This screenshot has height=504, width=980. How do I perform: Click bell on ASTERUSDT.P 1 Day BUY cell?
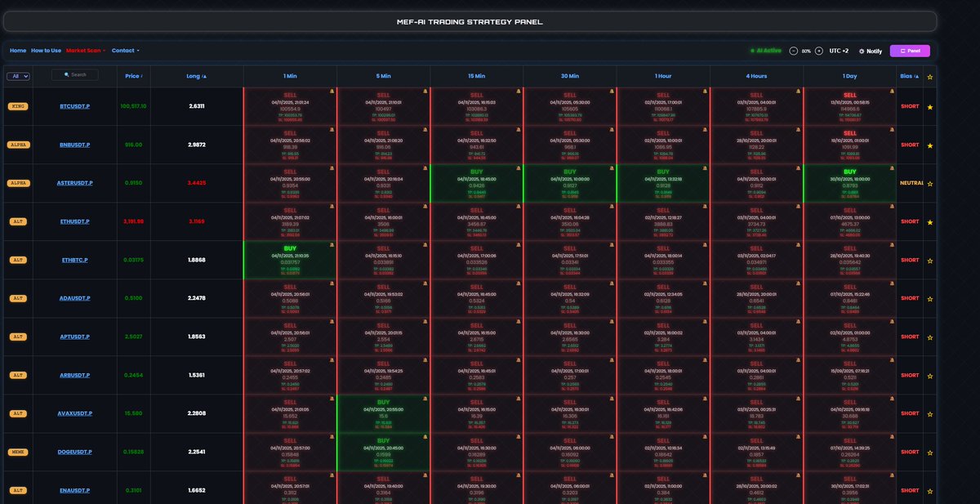[x=892, y=168]
